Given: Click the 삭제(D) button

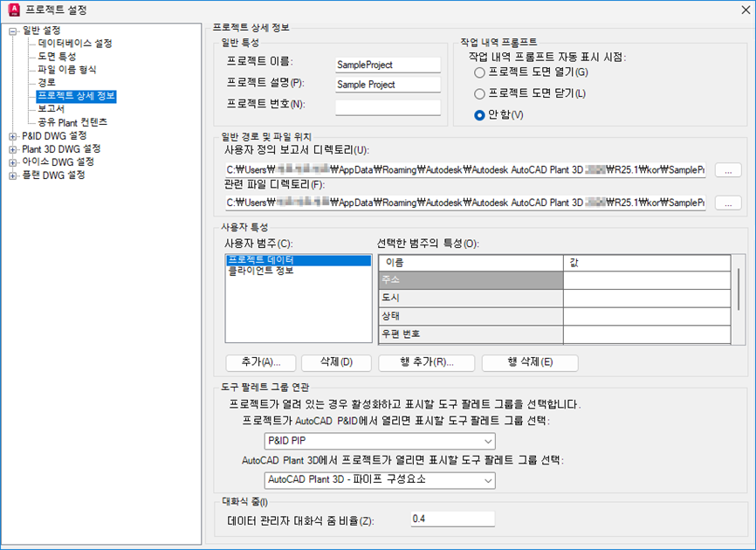Looking at the screenshot, I should pos(336,362).
